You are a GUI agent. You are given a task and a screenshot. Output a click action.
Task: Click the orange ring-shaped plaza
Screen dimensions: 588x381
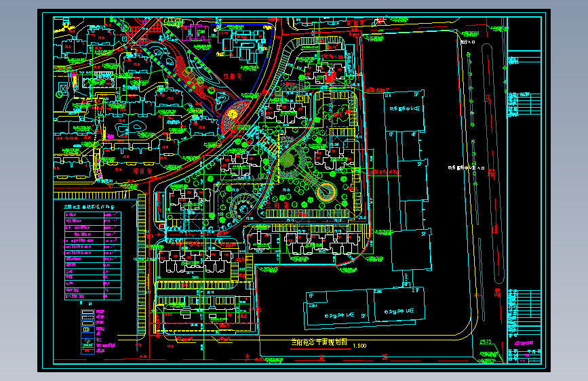(326, 192)
